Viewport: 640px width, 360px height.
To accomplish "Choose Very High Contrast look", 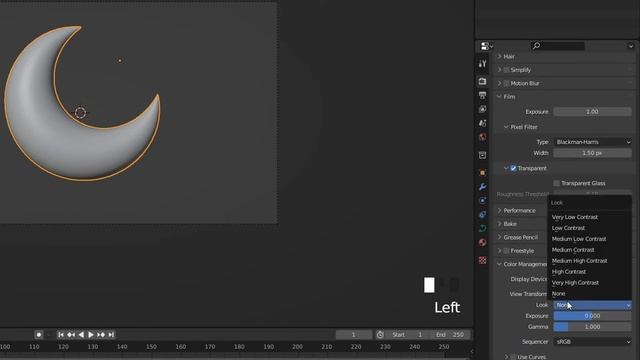I will pos(589,282).
